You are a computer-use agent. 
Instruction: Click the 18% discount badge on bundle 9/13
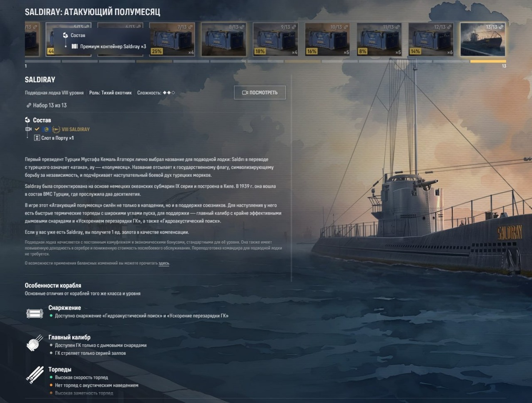[260, 51]
